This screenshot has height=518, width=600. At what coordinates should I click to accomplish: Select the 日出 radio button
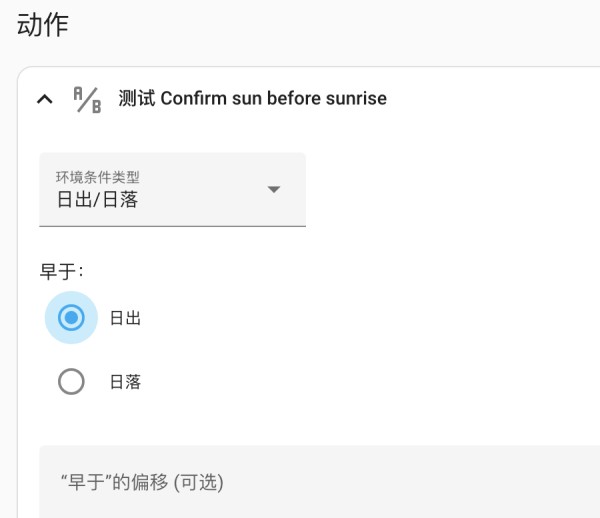pos(71,318)
